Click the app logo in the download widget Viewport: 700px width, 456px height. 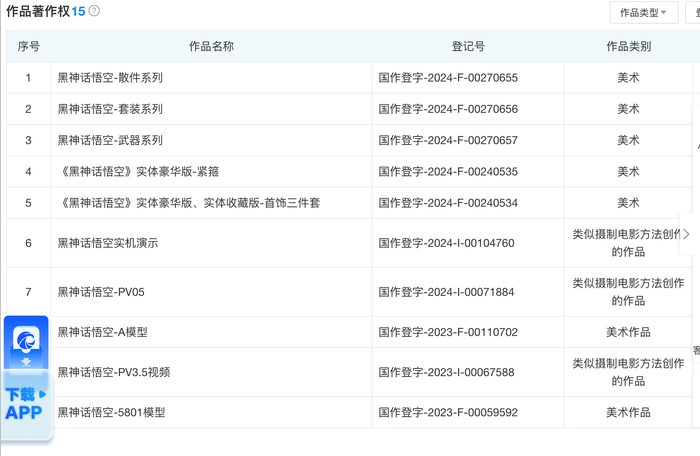click(26, 340)
